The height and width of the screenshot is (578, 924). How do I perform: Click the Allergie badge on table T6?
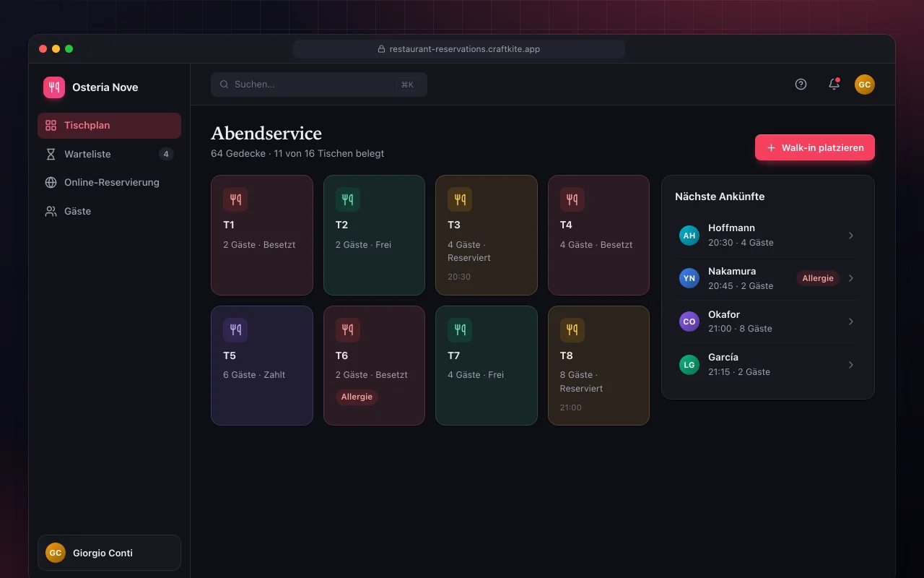[357, 397]
